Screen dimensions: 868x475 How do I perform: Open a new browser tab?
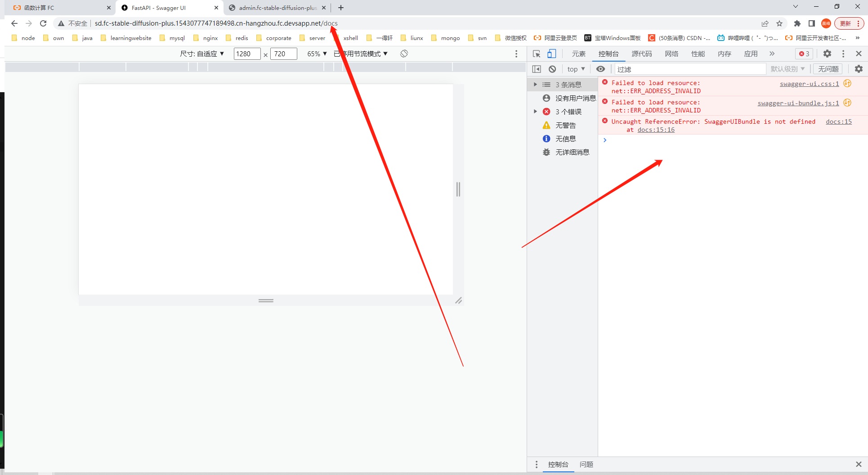tap(341, 8)
